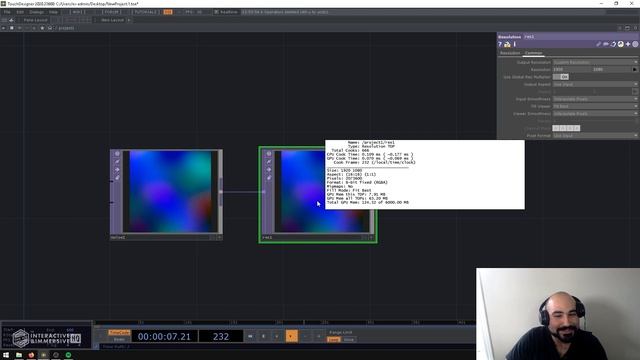Viewport: 640px width, 360px height.
Task: Click the Resolution width field 1920
Action: tap(571, 69)
